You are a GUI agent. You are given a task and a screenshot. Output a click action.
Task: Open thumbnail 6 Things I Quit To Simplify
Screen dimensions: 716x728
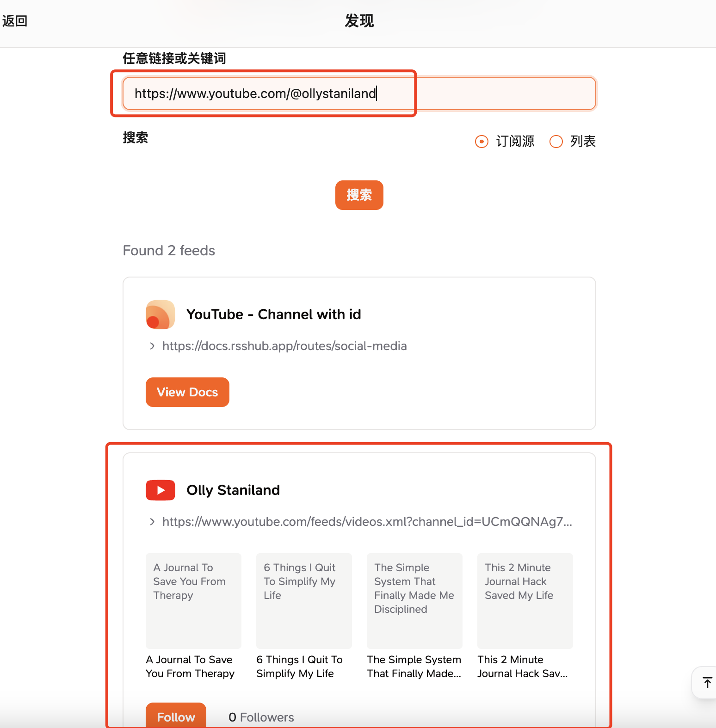coord(304,601)
